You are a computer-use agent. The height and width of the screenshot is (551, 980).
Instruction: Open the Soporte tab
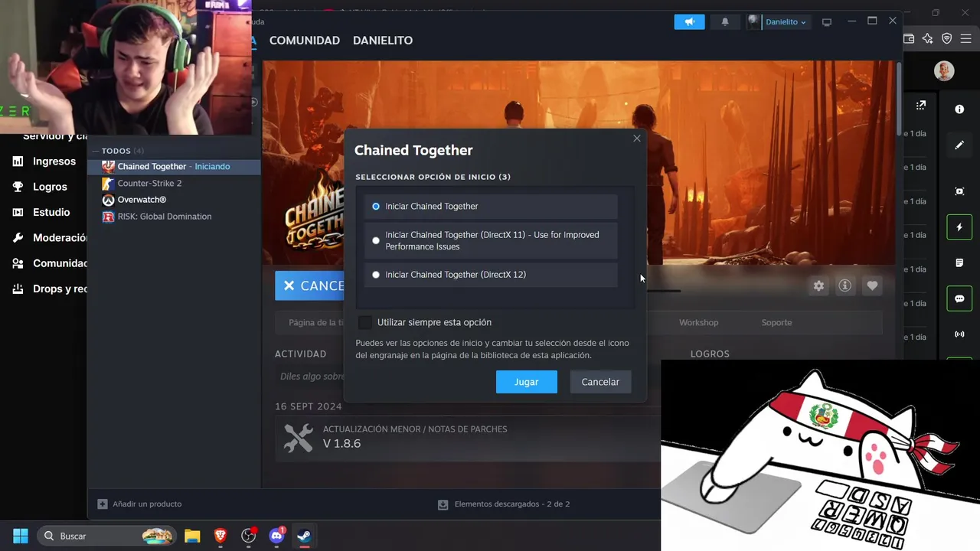click(776, 323)
